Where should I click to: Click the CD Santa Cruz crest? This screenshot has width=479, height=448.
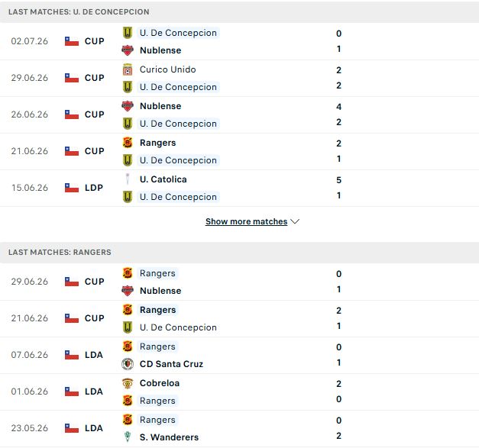click(128, 364)
